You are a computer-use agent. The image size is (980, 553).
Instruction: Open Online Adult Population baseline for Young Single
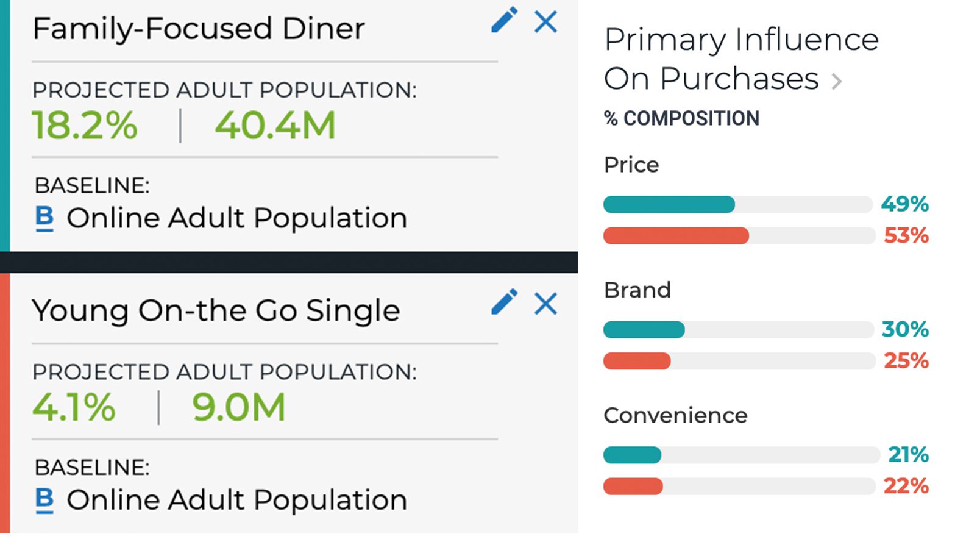tap(236, 500)
